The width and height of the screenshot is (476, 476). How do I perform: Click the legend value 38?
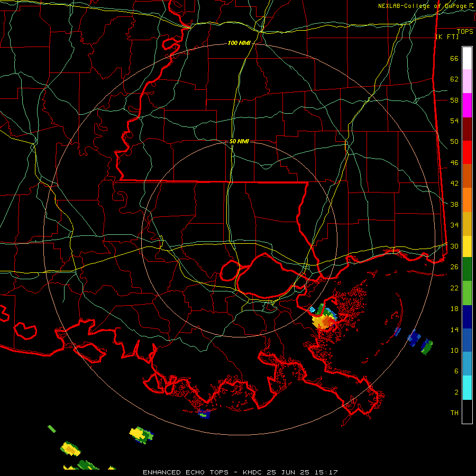tap(454, 204)
